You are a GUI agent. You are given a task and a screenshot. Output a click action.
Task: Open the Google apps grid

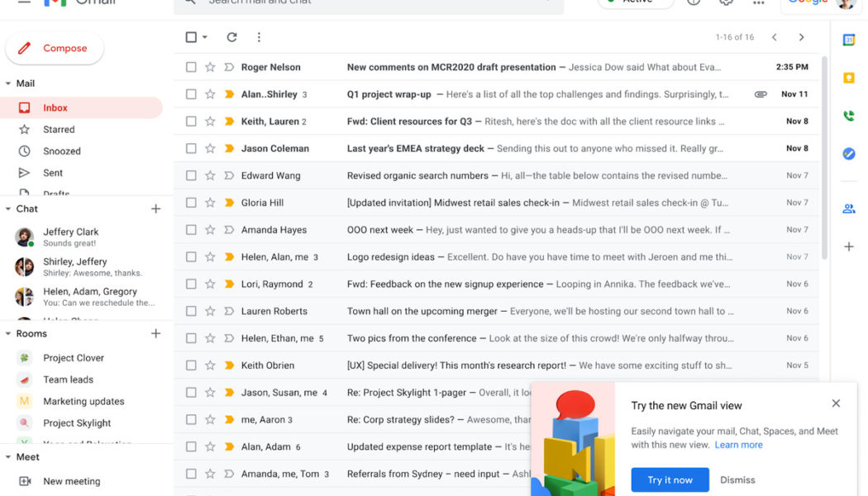click(759, 2)
